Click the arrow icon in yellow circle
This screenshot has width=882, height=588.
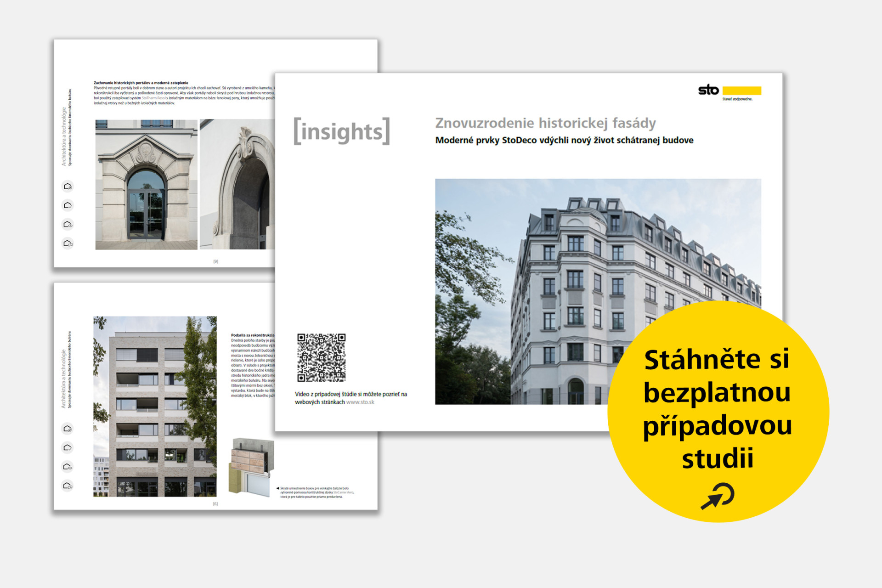click(x=717, y=496)
